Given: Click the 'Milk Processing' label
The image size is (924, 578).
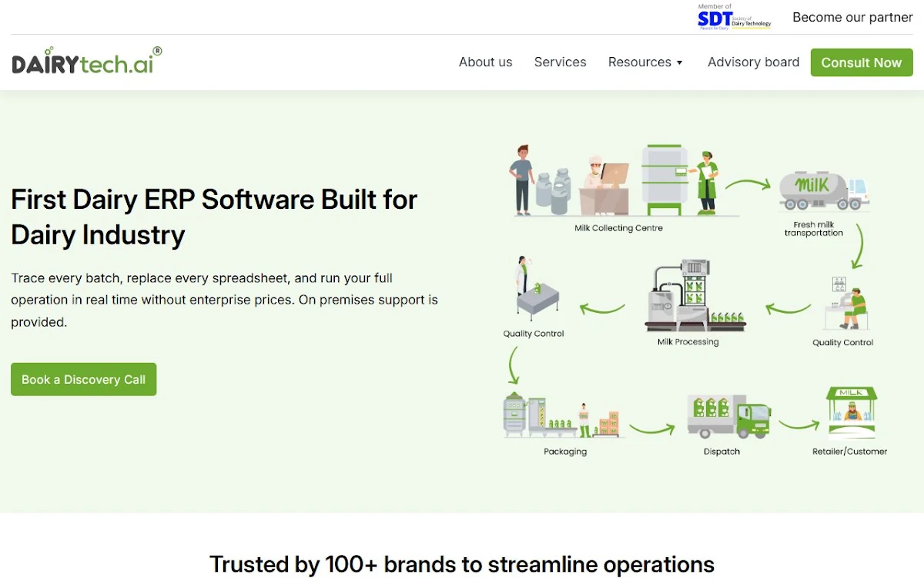Looking at the screenshot, I should [x=688, y=341].
